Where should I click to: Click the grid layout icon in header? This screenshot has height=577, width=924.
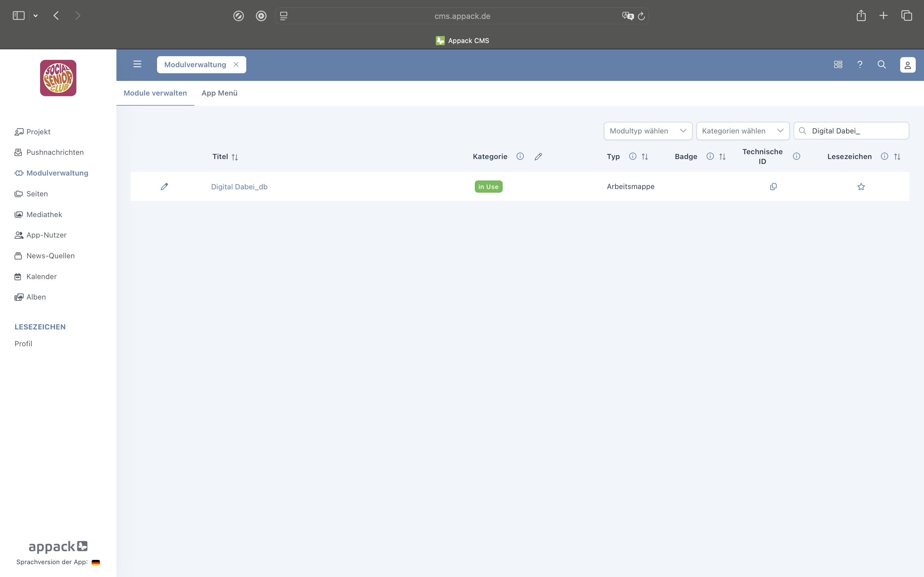[x=838, y=64]
